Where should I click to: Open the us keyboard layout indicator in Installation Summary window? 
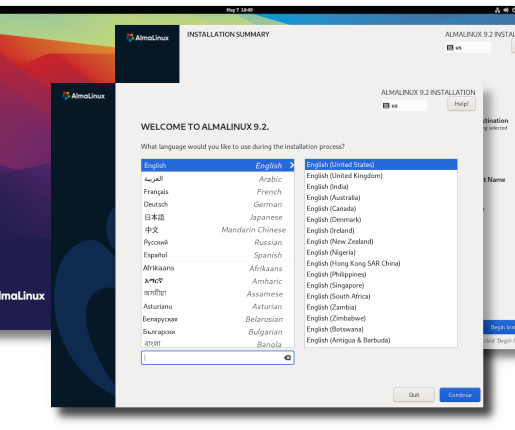tap(468, 48)
